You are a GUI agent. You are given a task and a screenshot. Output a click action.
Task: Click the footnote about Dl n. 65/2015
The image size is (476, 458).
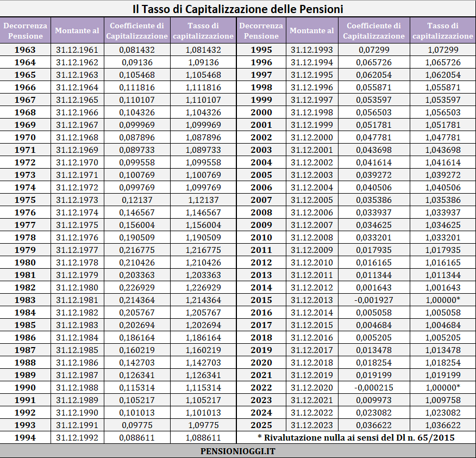(356, 438)
